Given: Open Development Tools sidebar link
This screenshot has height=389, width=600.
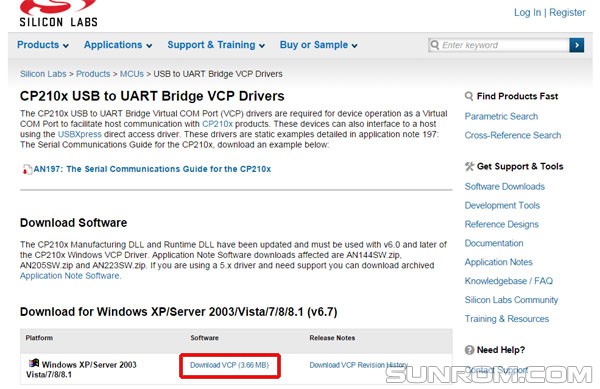Looking at the screenshot, I should point(502,205).
